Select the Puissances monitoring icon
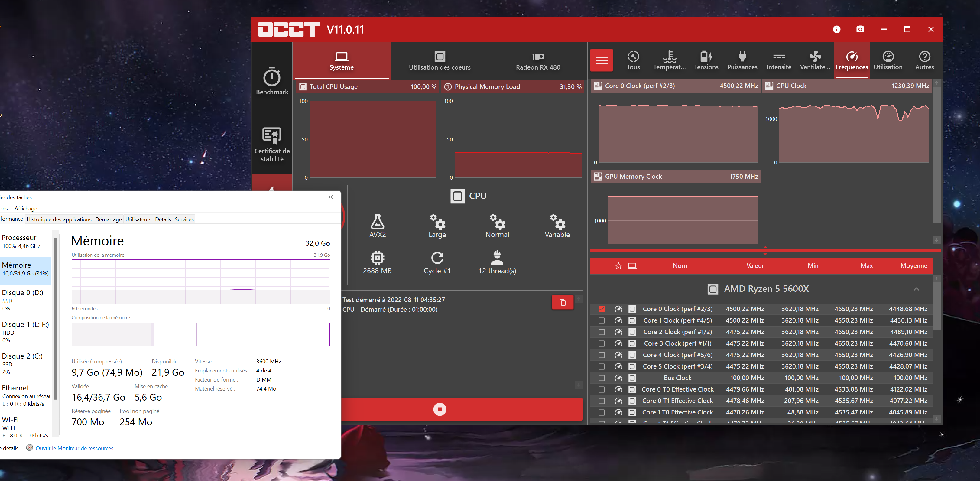980x481 pixels. 742,60
